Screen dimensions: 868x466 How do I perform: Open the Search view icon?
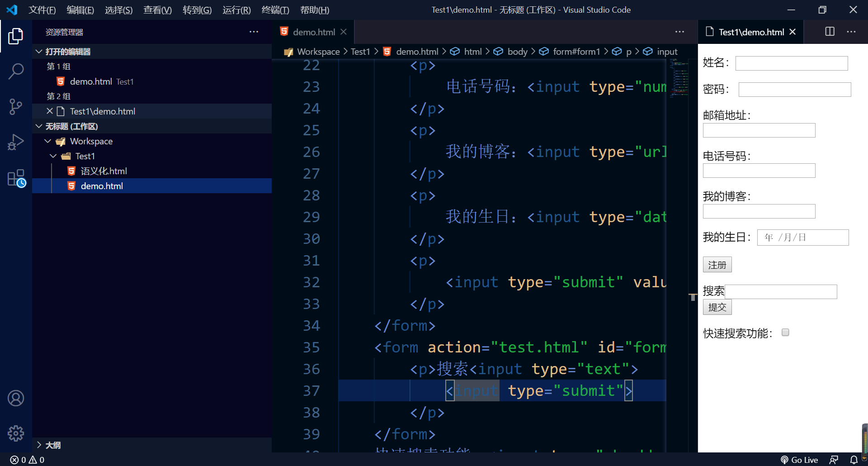(x=16, y=71)
